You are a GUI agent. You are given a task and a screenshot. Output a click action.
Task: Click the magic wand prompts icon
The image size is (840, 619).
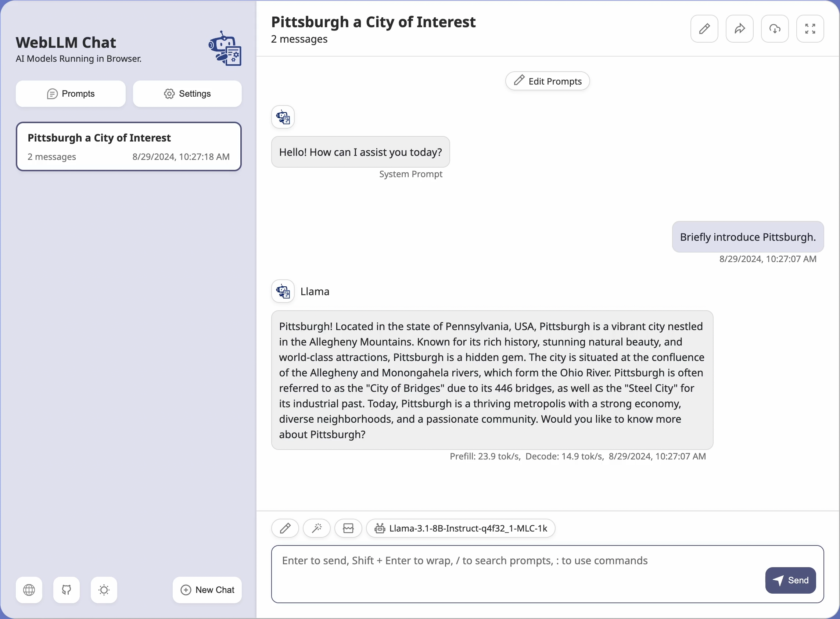316,528
